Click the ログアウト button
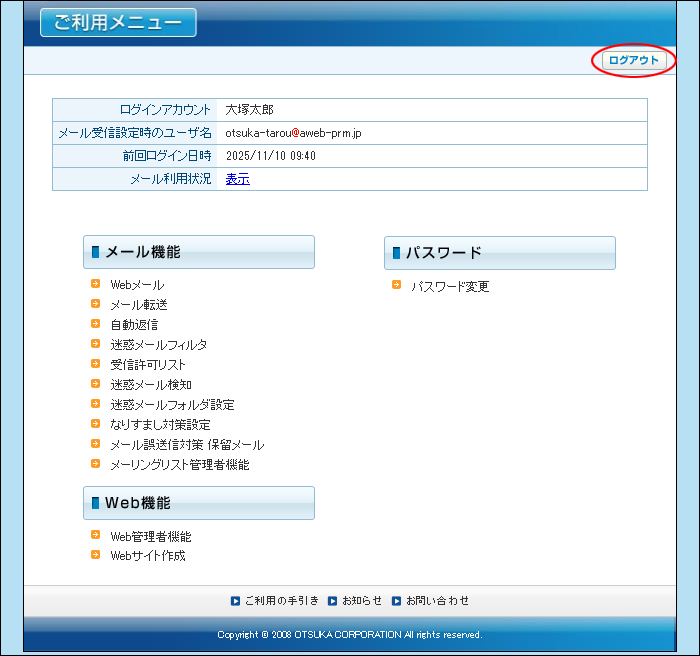This screenshot has width=700, height=656. (634, 61)
